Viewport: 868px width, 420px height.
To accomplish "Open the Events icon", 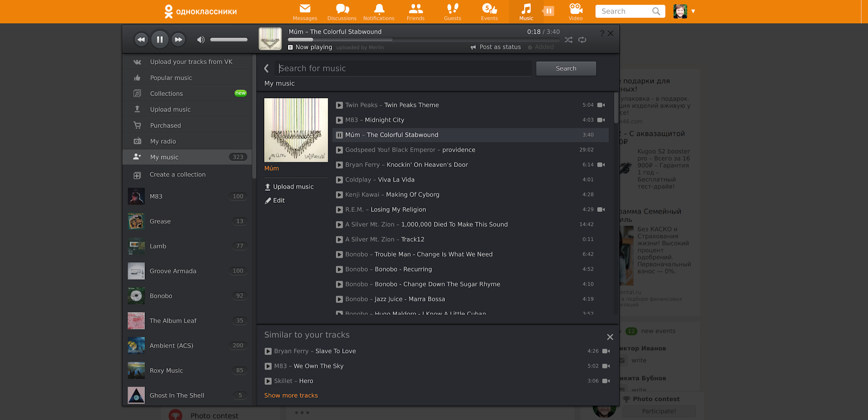I will 489,11.
